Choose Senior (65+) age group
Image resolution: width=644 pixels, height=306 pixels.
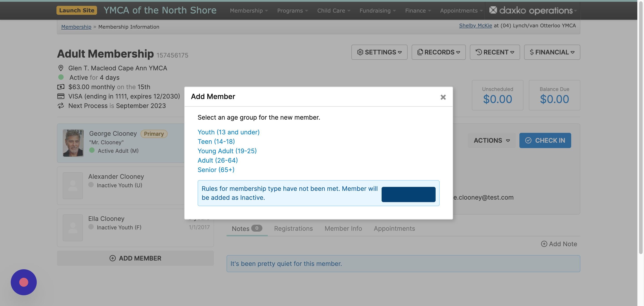(216, 170)
